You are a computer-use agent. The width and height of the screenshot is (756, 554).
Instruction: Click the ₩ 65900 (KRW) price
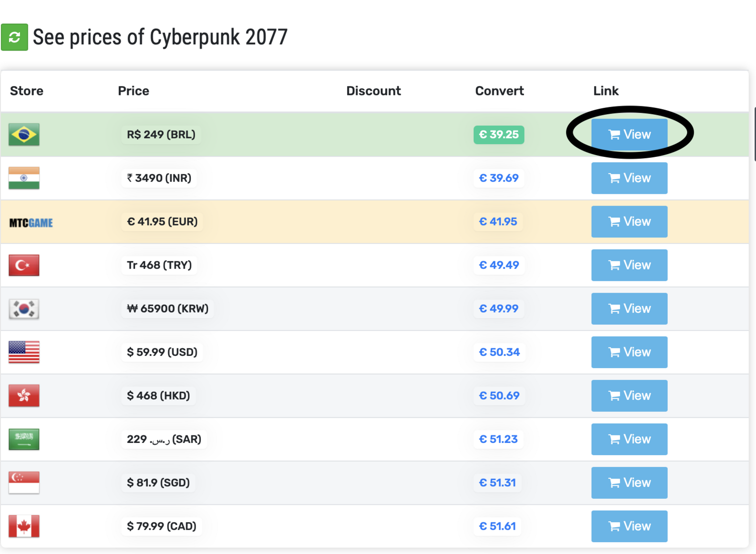click(168, 309)
